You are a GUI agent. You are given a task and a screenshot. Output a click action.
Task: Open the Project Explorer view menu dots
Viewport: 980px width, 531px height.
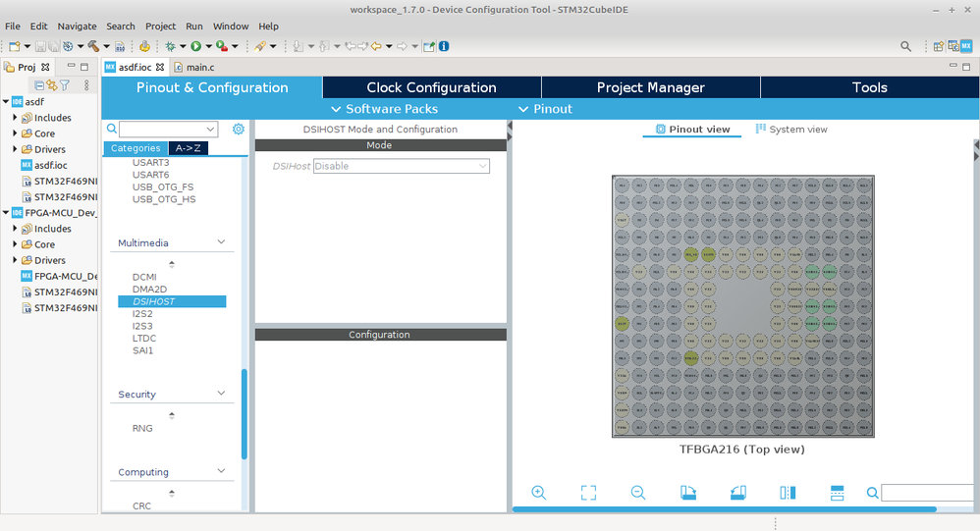[86, 85]
